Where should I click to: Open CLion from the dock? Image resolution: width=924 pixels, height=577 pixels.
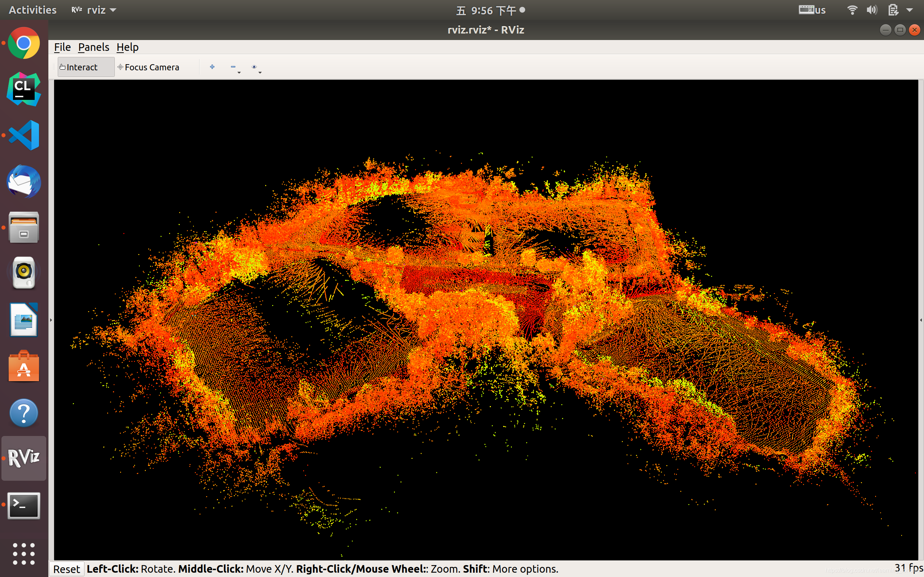(x=24, y=89)
